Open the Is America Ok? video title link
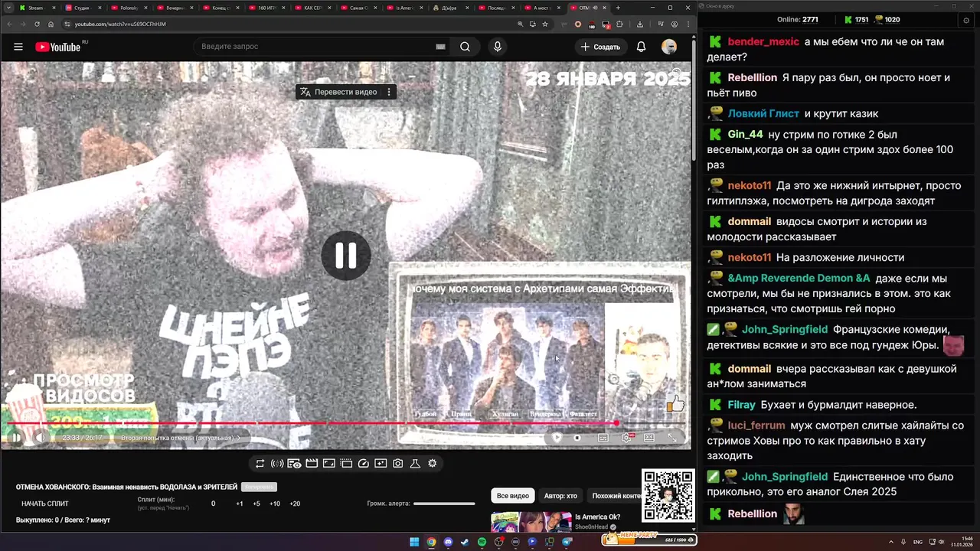This screenshot has height=551, width=980. pyautogui.click(x=597, y=517)
